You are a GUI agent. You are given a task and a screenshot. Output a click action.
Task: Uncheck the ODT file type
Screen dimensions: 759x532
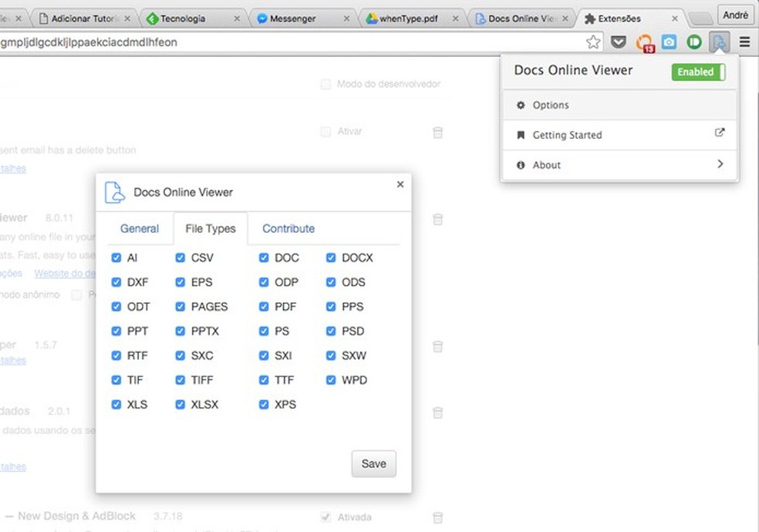tap(116, 306)
